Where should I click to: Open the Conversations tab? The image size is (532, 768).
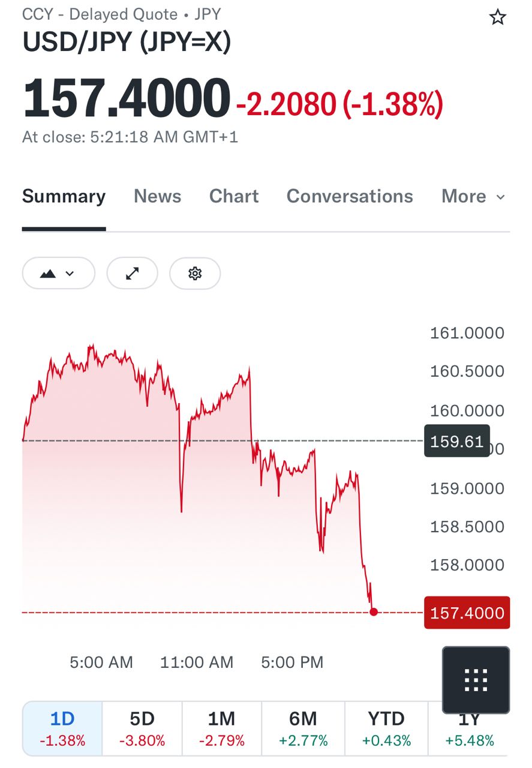[x=350, y=196]
